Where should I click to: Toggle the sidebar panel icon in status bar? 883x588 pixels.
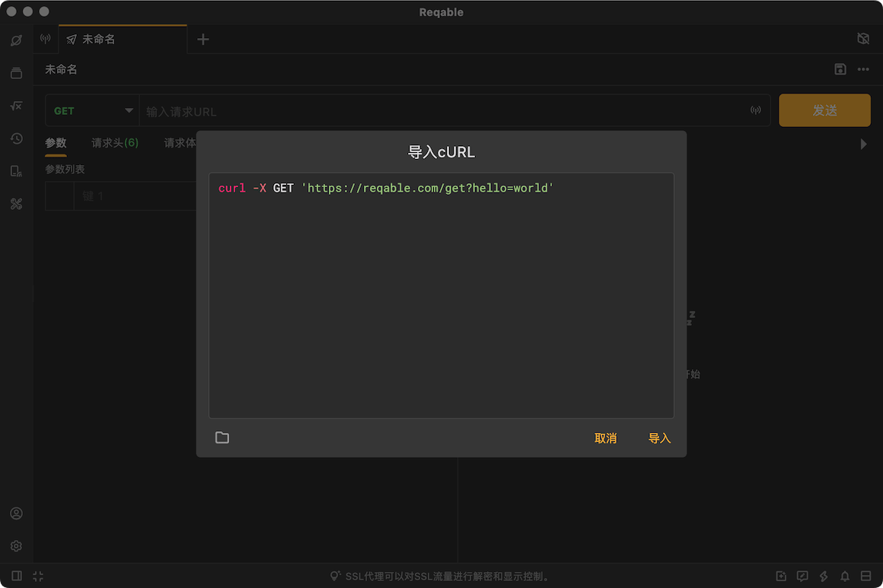(16, 576)
